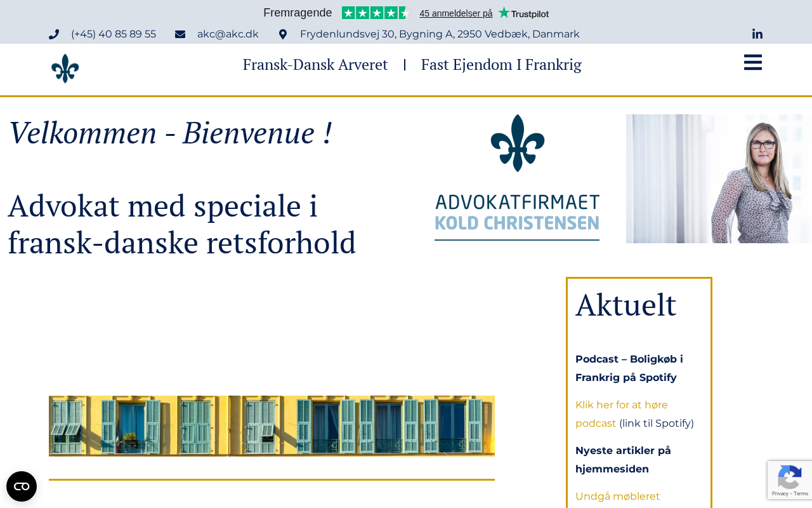The width and height of the screenshot is (812, 508).
Task: Click the LinkedIn icon in top bar
Action: point(757,34)
